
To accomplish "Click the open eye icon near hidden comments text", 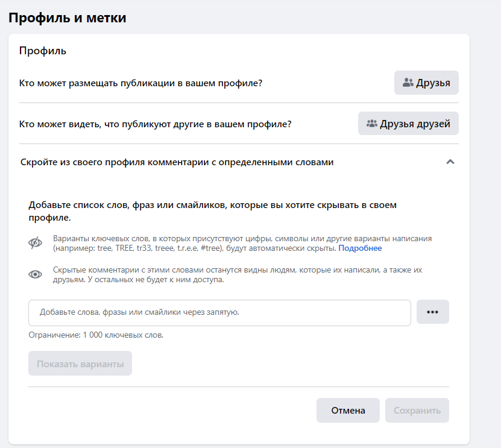I will coord(36,274).
